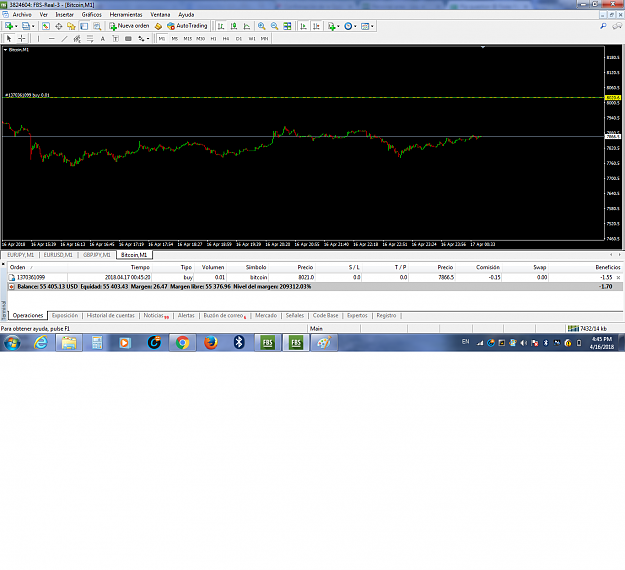The height and width of the screenshot is (570, 625).
Task: Open the Ayuda menu
Action: [186, 15]
